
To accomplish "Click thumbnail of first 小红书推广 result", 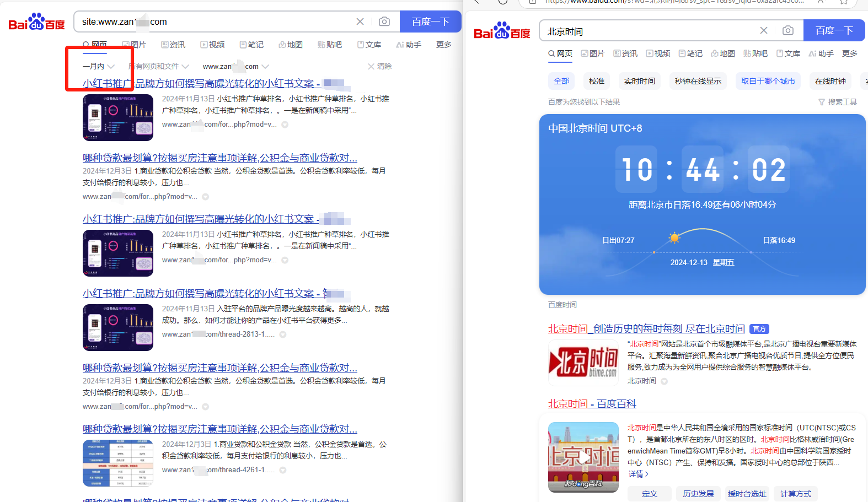I will pyautogui.click(x=118, y=117).
